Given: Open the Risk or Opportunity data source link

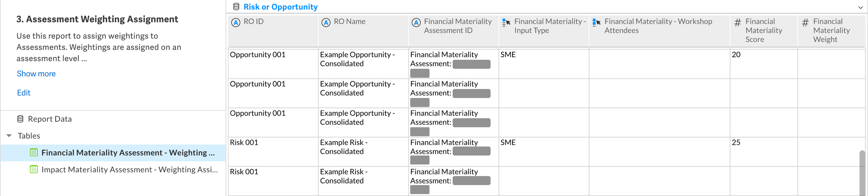Looking at the screenshot, I should (x=280, y=7).
